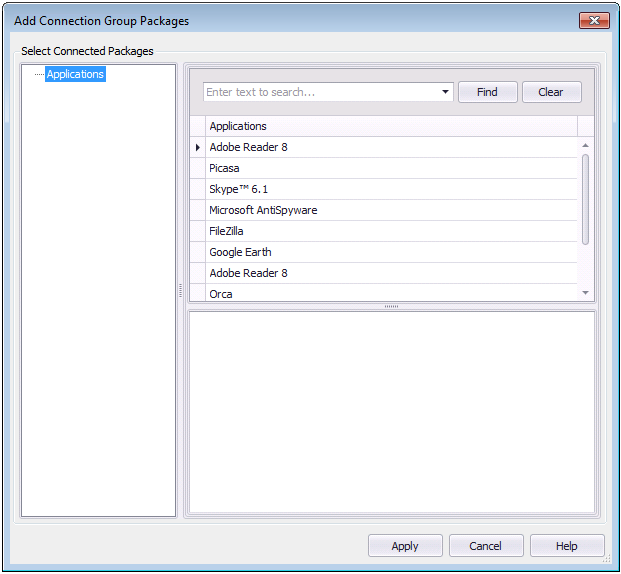Open the search box dropdown arrow
This screenshot has height=574, width=621.
(445, 92)
